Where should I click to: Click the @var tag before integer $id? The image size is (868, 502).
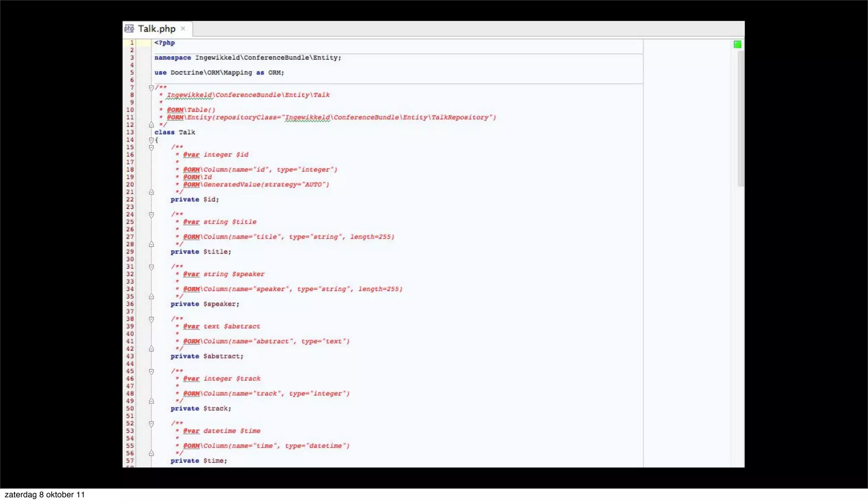191,155
